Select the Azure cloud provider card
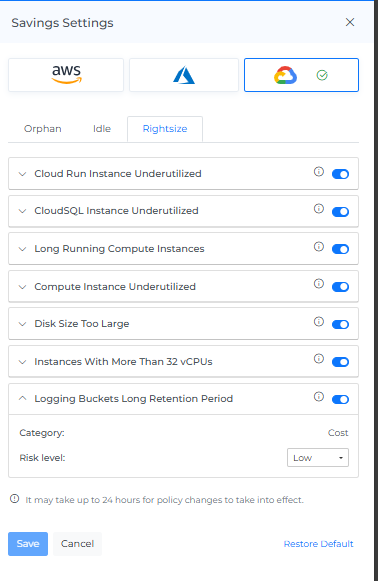The image size is (378, 581). pos(184,75)
